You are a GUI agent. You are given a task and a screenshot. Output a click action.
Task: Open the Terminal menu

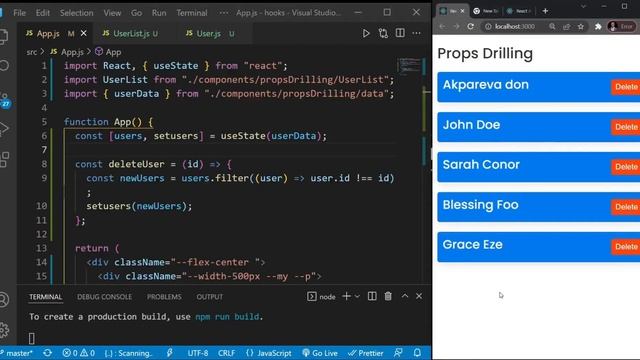(191, 13)
